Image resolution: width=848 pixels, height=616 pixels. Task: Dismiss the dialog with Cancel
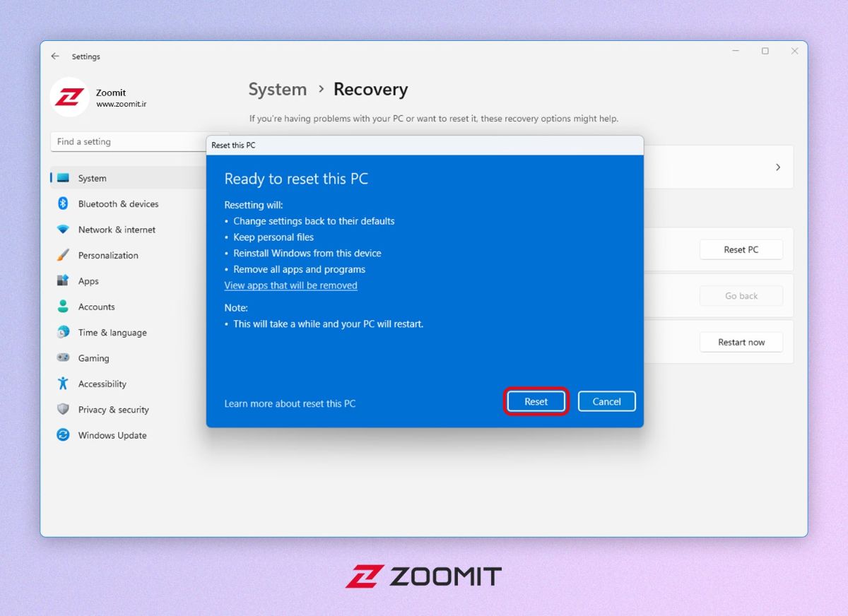pos(606,401)
